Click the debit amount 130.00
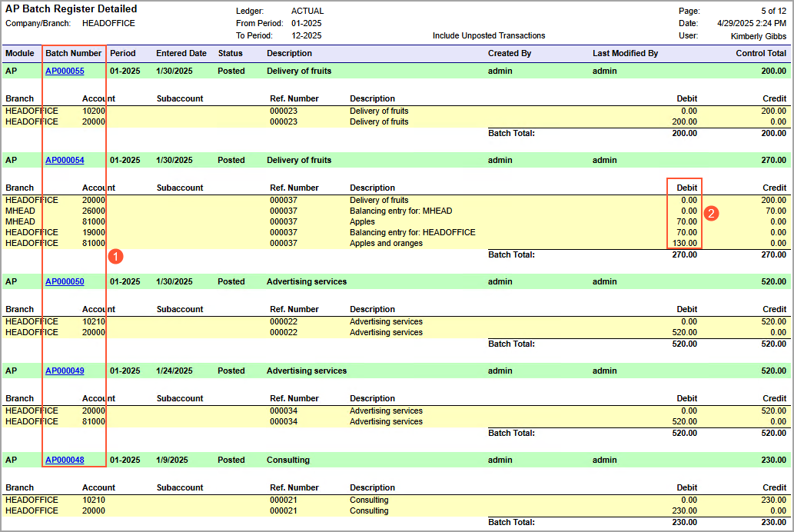The height and width of the screenshot is (532, 794). 685,243
